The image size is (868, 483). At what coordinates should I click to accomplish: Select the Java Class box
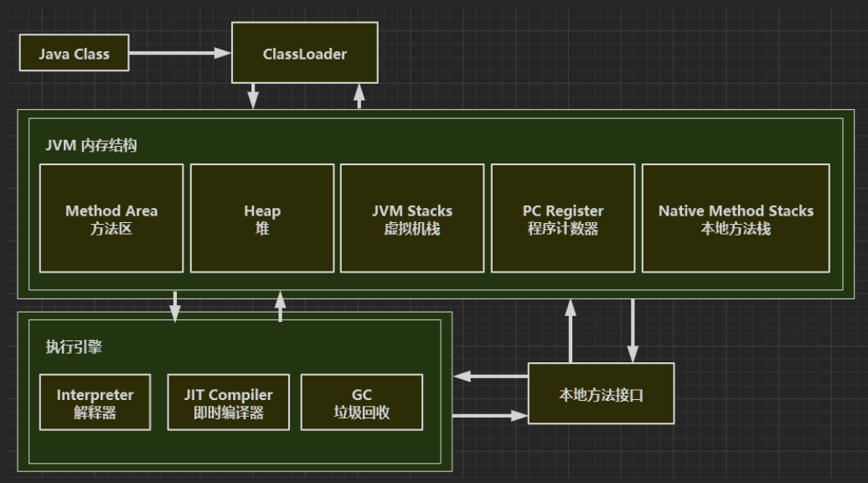pyautogui.click(x=74, y=54)
